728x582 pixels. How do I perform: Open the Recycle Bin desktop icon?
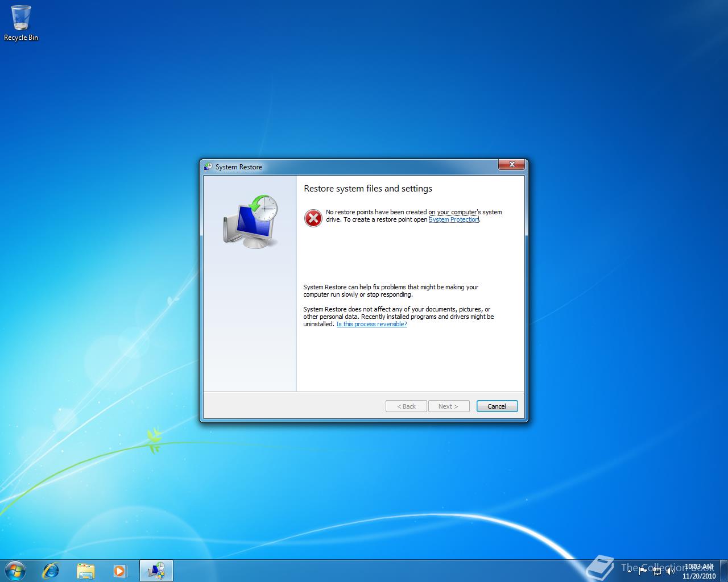coord(21,23)
